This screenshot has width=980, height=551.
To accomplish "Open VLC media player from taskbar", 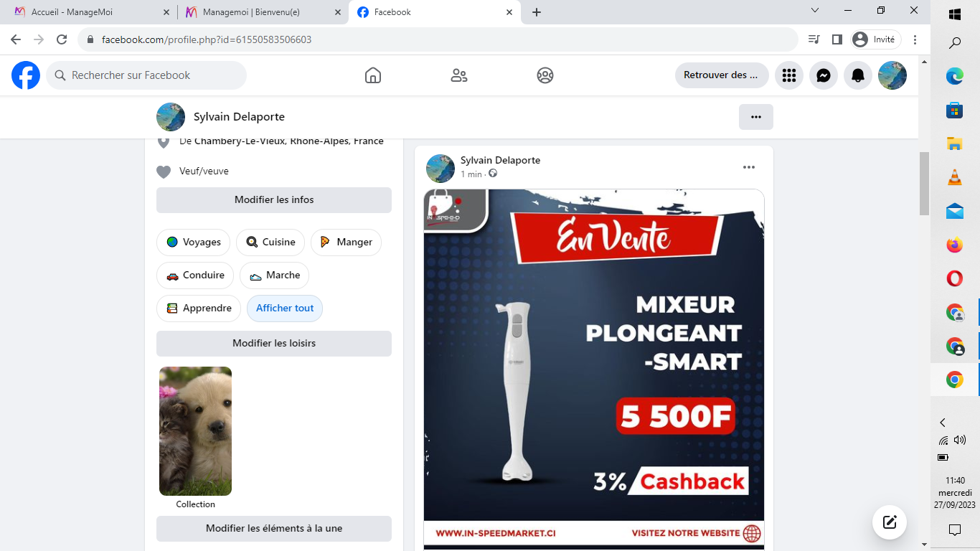I will pyautogui.click(x=954, y=177).
